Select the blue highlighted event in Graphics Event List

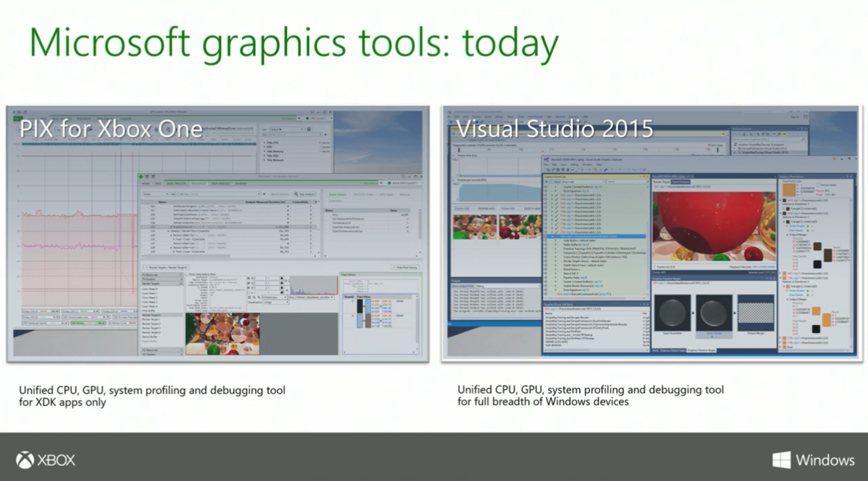coord(595,236)
